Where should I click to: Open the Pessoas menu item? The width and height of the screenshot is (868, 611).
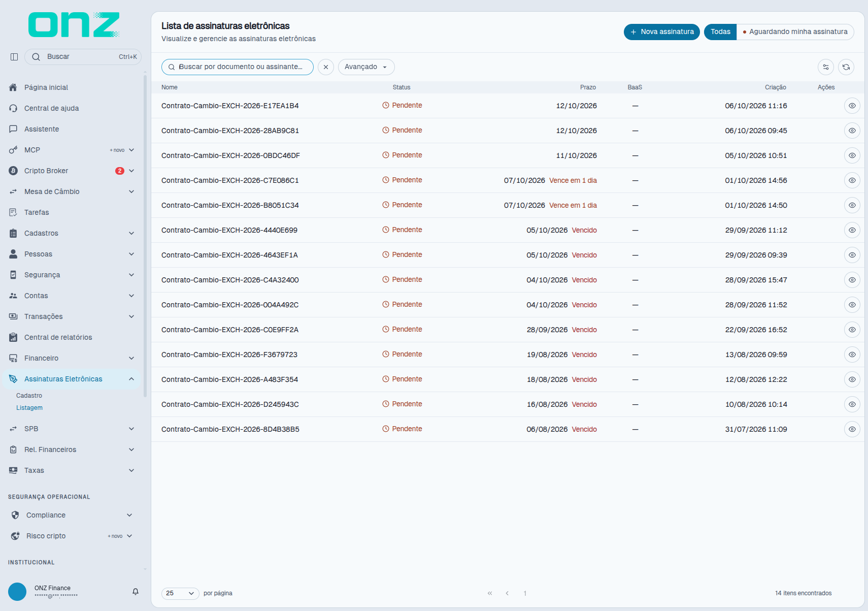72,254
